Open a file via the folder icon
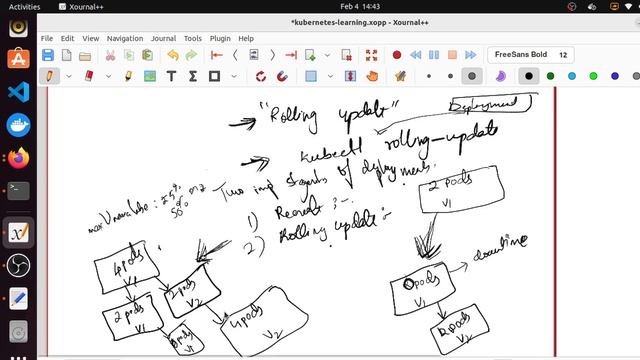Image resolution: width=640 pixels, height=360 pixels. [85, 56]
